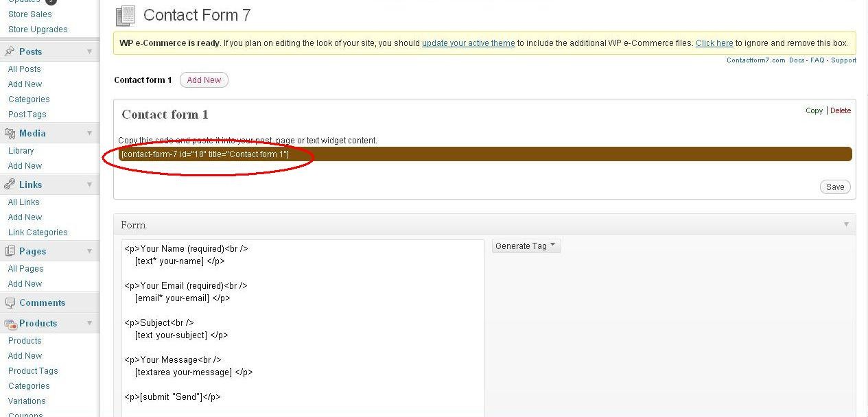Click the Add New contact form button
The width and height of the screenshot is (868, 417).
204,80
